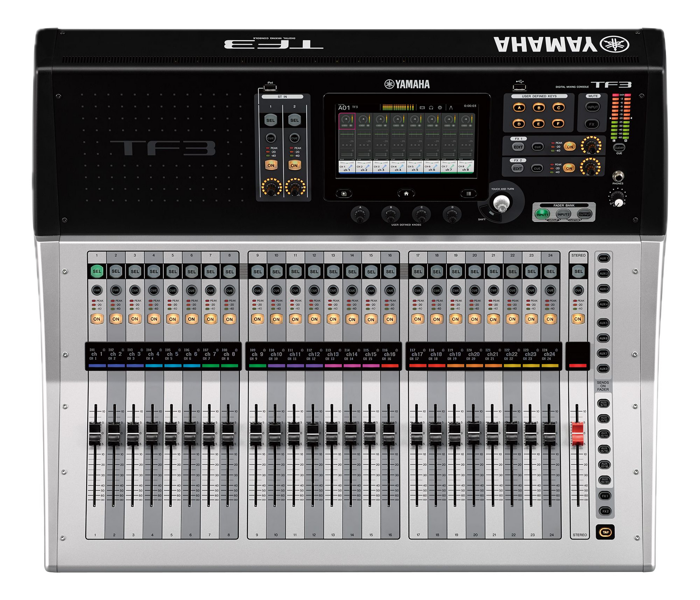Tap the settings gear icon on the touchscreen
This screenshot has height=600, width=700.
[440, 107]
